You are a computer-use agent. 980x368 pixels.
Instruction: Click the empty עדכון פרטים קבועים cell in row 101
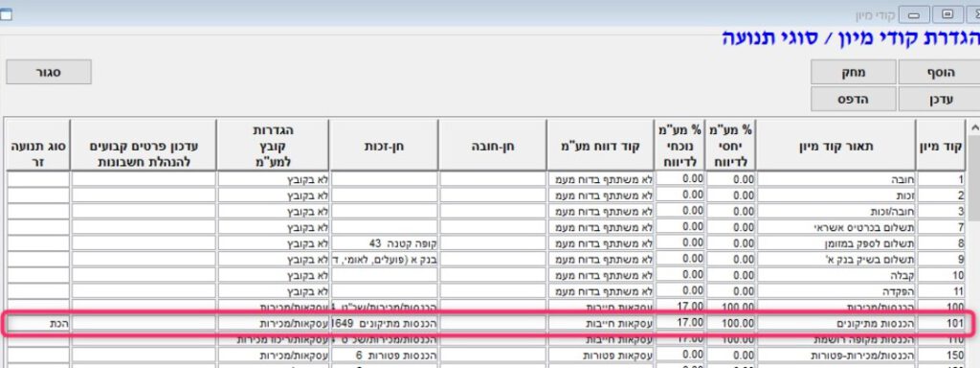click(144, 324)
